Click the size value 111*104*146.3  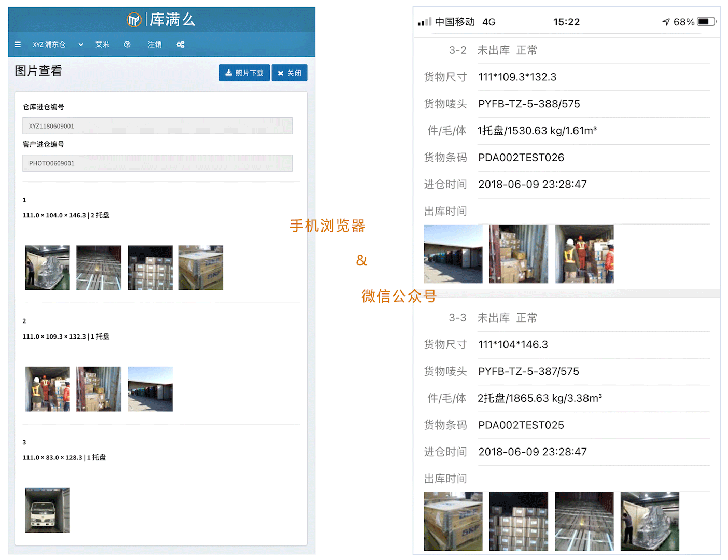coord(513,345)
